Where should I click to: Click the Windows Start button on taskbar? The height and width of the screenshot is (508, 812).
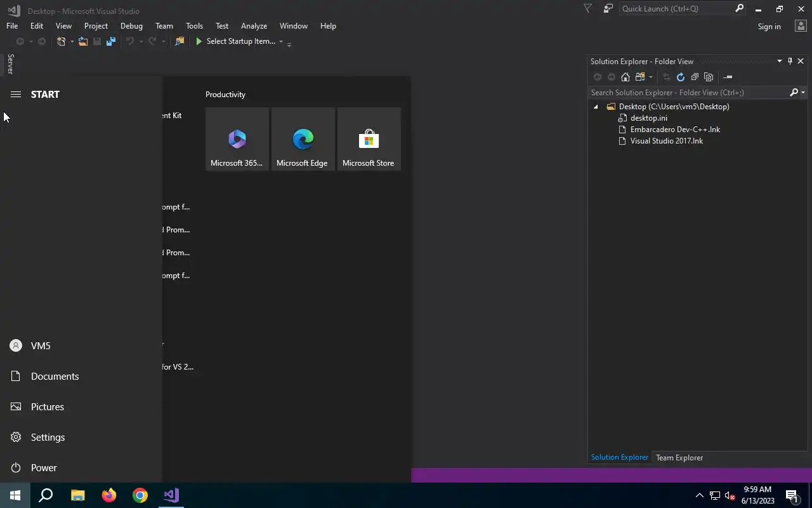pos(15,495)
